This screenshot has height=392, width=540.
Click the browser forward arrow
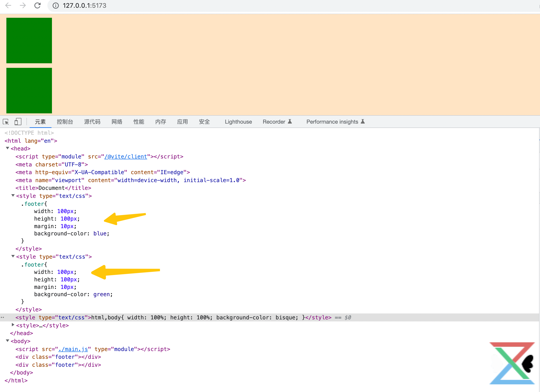pyautogui.click(x=23, y=5)
